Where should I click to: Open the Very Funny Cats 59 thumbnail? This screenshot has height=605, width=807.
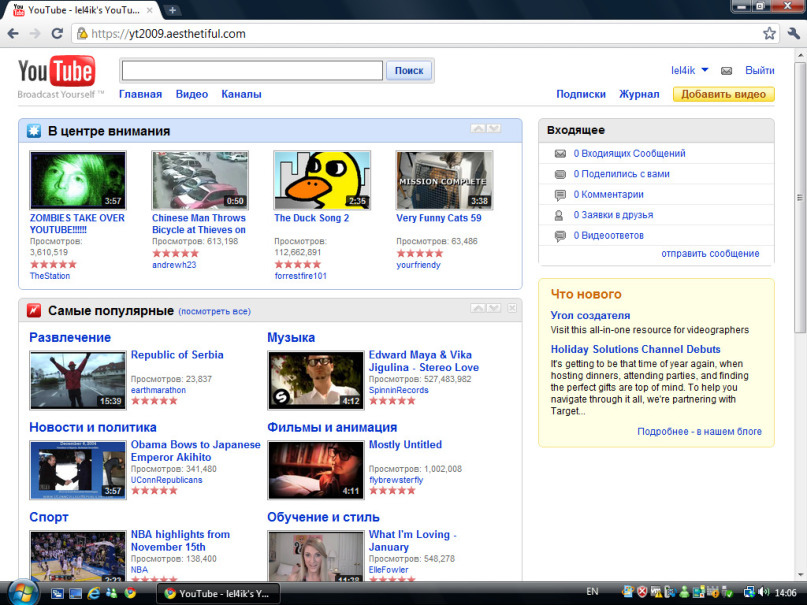click(x=445, y=180)
